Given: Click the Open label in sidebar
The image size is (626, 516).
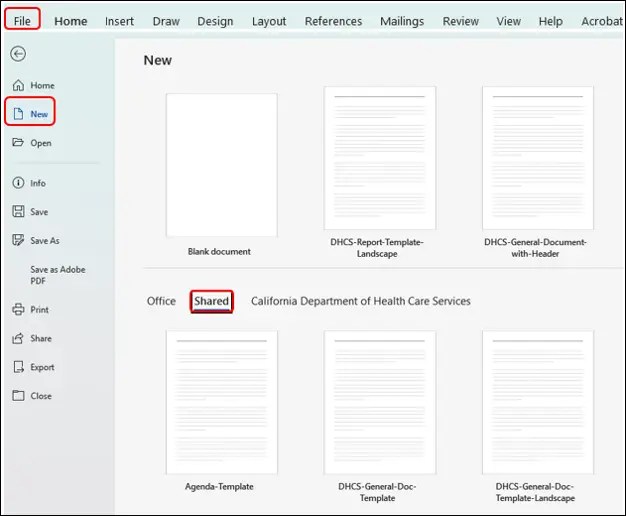Looking at the screenshot, I should (41, 143).
